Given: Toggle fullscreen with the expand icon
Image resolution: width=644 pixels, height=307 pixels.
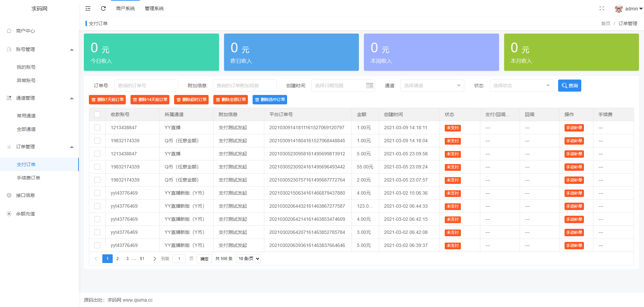Looking at the screenshot, I should pos(602,8).
